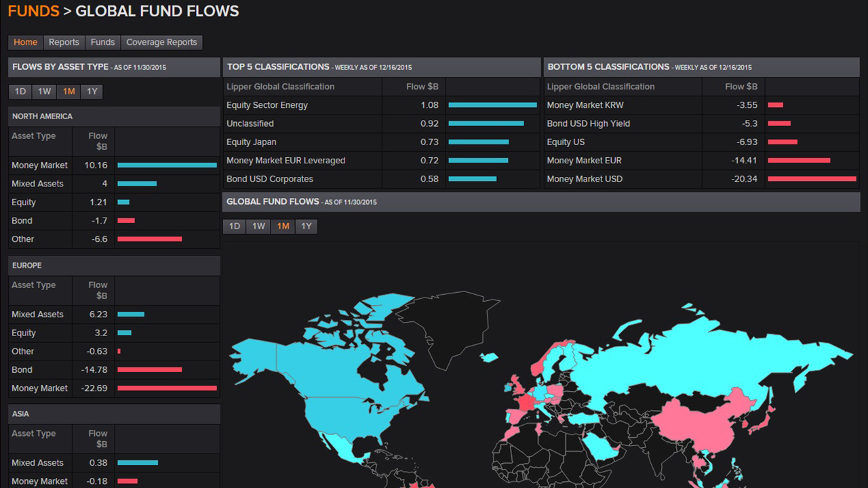Click the -22.69 flow value
Screen dimensions: 868x488
coord(94,388)
